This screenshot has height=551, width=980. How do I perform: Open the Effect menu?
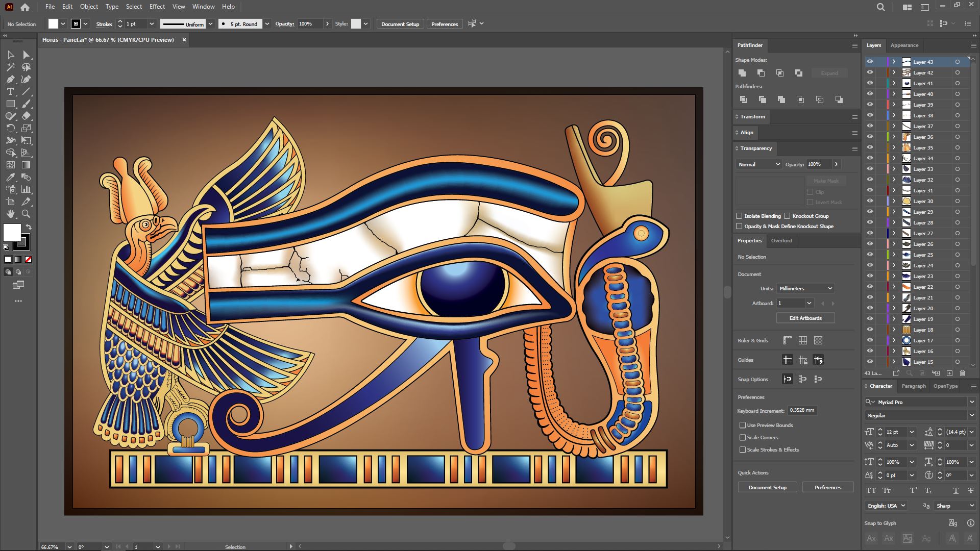[157, 7]
